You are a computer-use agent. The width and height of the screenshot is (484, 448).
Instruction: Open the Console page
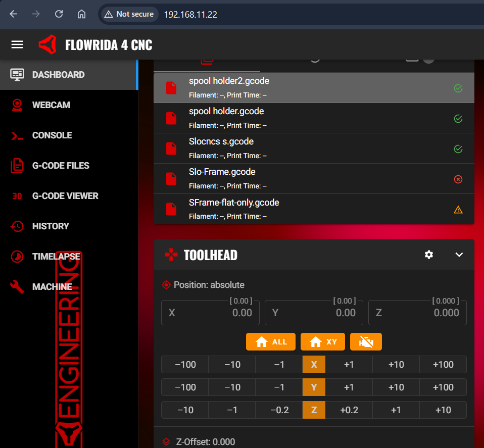(52, 135)
